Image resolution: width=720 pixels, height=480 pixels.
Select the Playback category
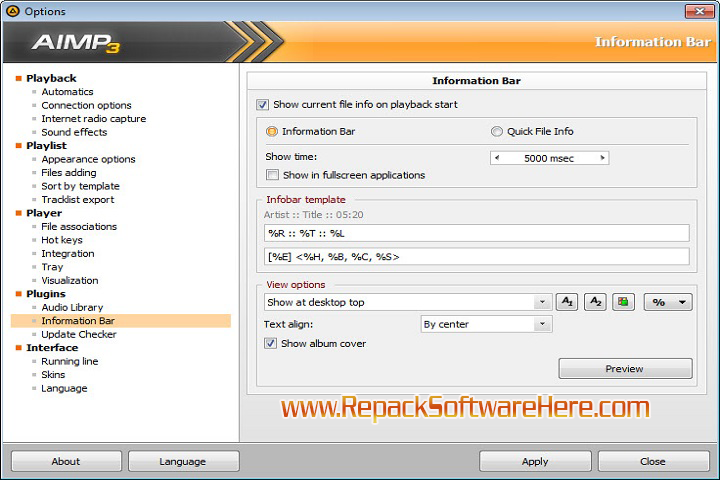[x=51, y=78]
